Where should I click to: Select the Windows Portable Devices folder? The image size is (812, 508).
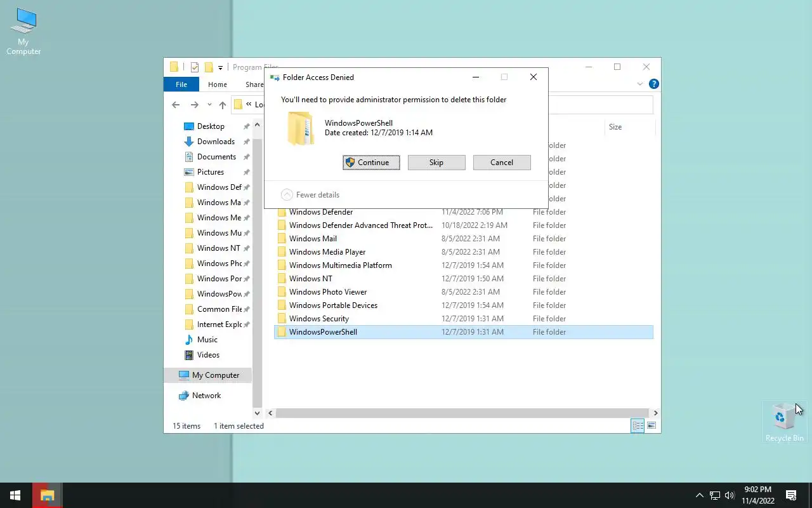pyautogui.click(x=464, y=305)
